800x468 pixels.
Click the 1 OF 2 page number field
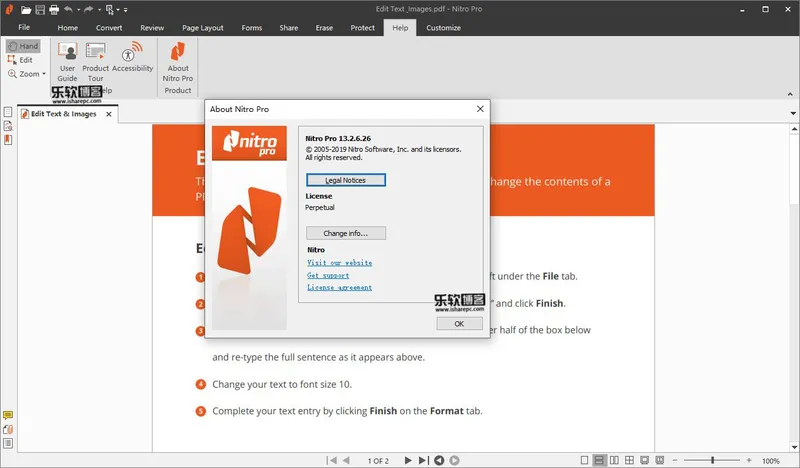click(x=378, y=461)
